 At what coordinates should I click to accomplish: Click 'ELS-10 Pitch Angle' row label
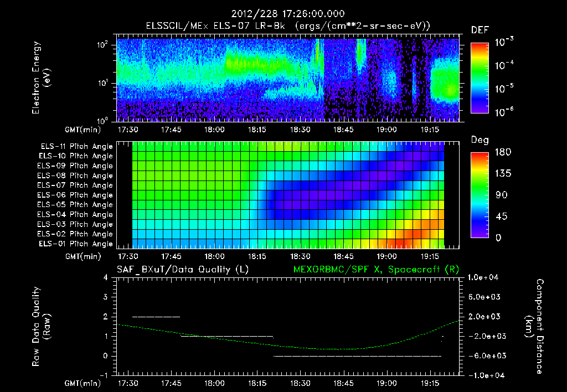[x=76, y=156]
